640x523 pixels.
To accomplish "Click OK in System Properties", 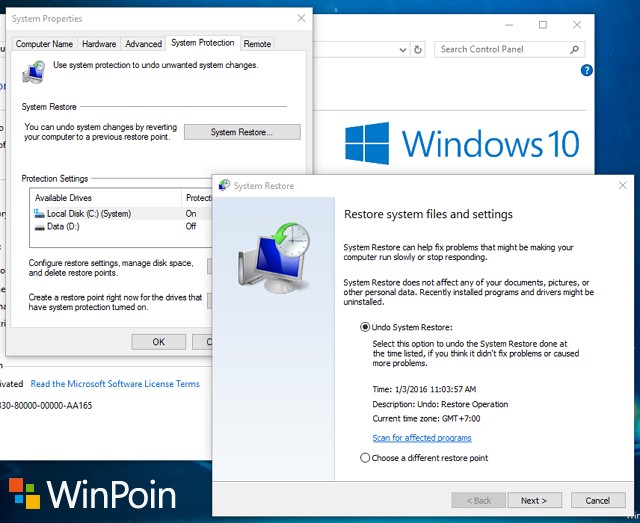I will (158, 342).
